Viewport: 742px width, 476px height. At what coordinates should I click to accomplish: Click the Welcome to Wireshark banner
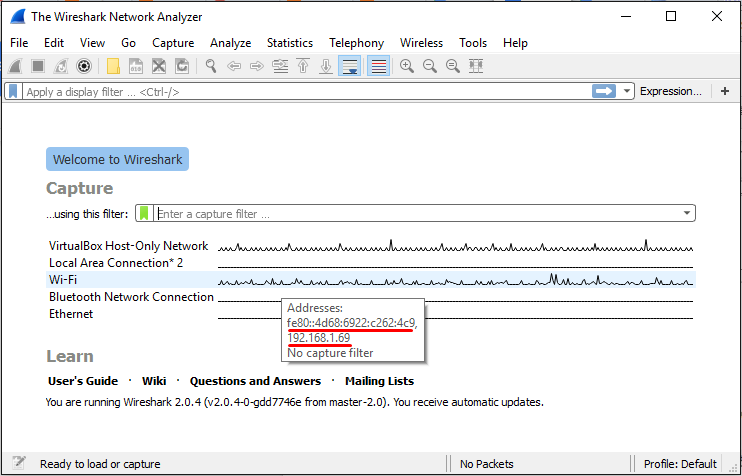click(x=117, y=159)
